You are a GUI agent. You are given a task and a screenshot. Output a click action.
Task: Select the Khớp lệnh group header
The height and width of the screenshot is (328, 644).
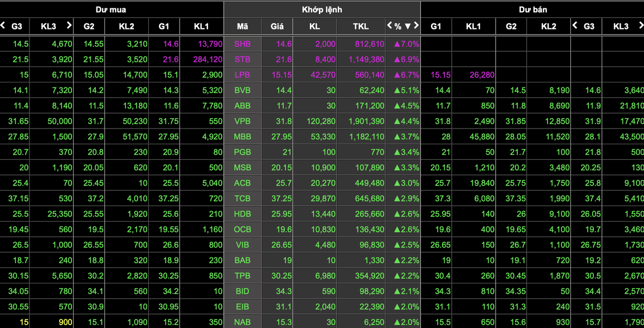(x=322, y=9)
